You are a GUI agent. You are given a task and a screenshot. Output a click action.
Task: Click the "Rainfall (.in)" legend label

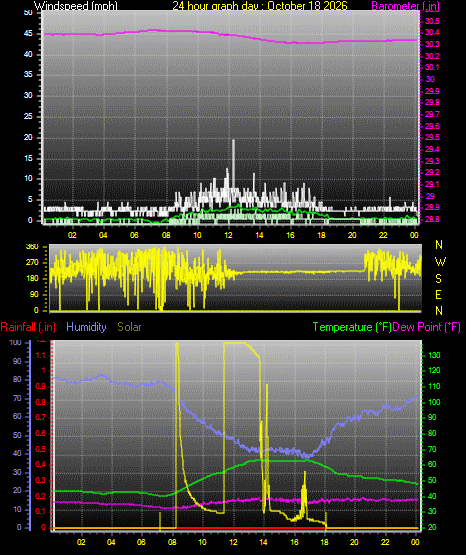[x=28, y=327]
